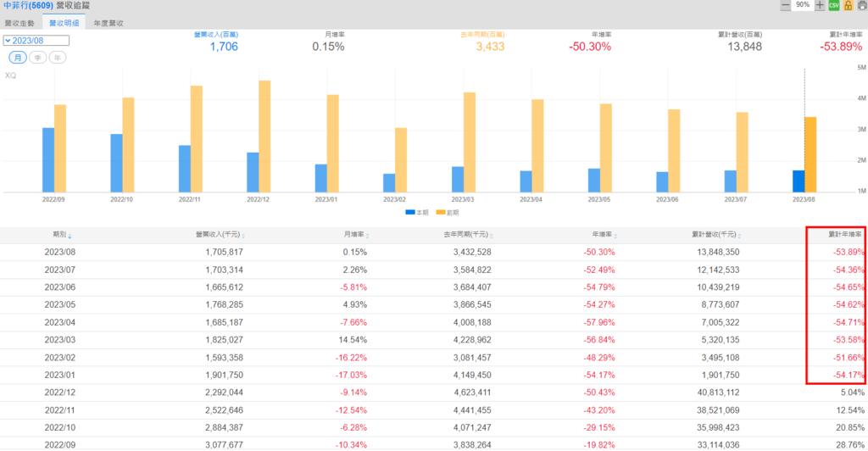Viewport: 868px width, 451px height.
Task: Click prior-year value 3,866,545
Action: click(x=472, y=305)
